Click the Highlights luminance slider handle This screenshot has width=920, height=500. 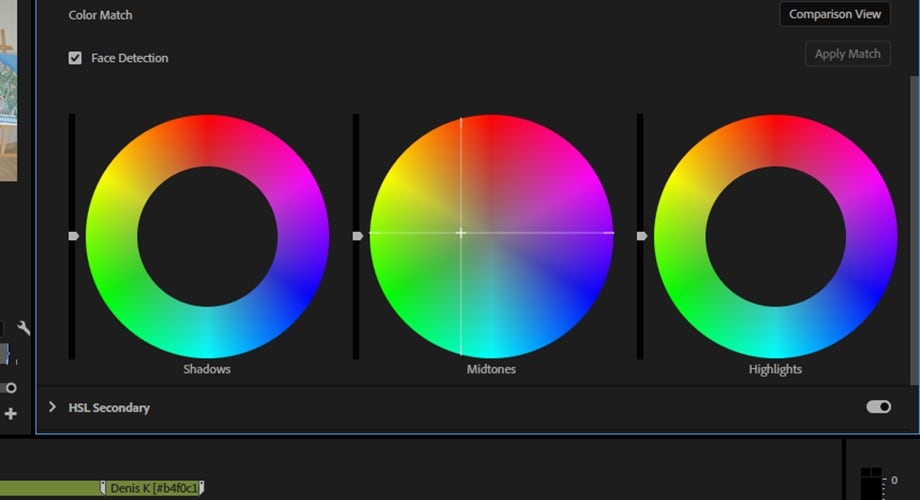click(642, 236)
